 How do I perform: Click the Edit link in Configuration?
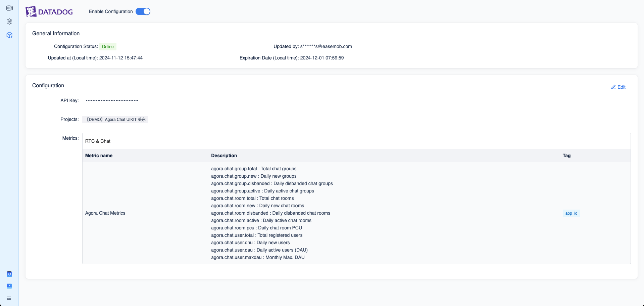618,87
